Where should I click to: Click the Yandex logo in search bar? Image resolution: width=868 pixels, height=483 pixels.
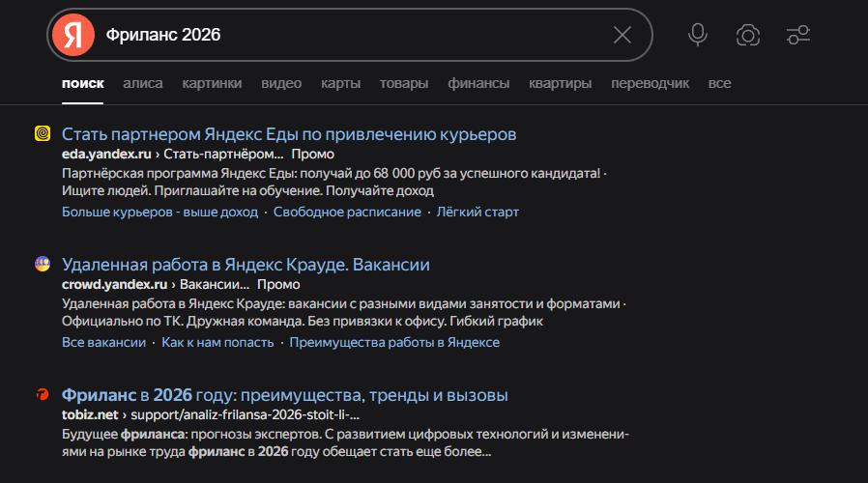pos(73,35)
